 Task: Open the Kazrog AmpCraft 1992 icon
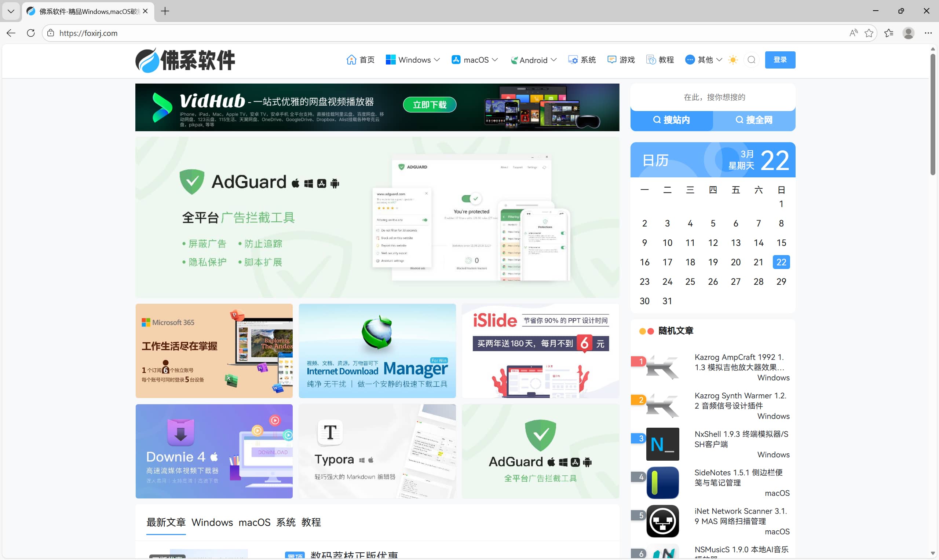coord(662,367)
